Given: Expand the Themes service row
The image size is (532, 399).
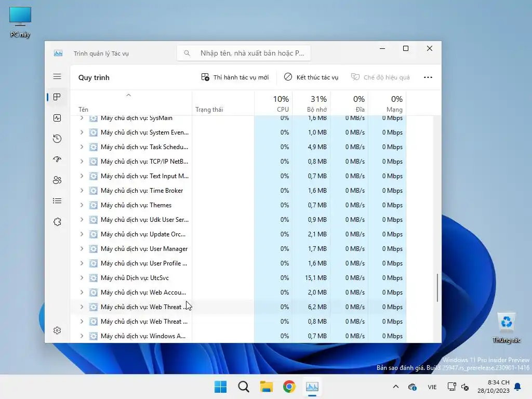Looking at the screenshot, I should [82, 205].
